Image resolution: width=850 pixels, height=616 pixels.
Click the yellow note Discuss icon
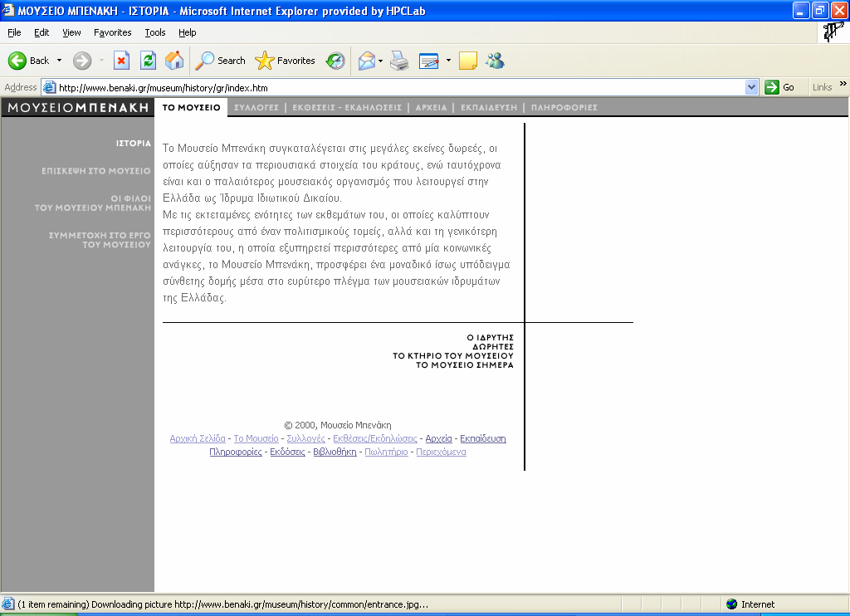468,61
